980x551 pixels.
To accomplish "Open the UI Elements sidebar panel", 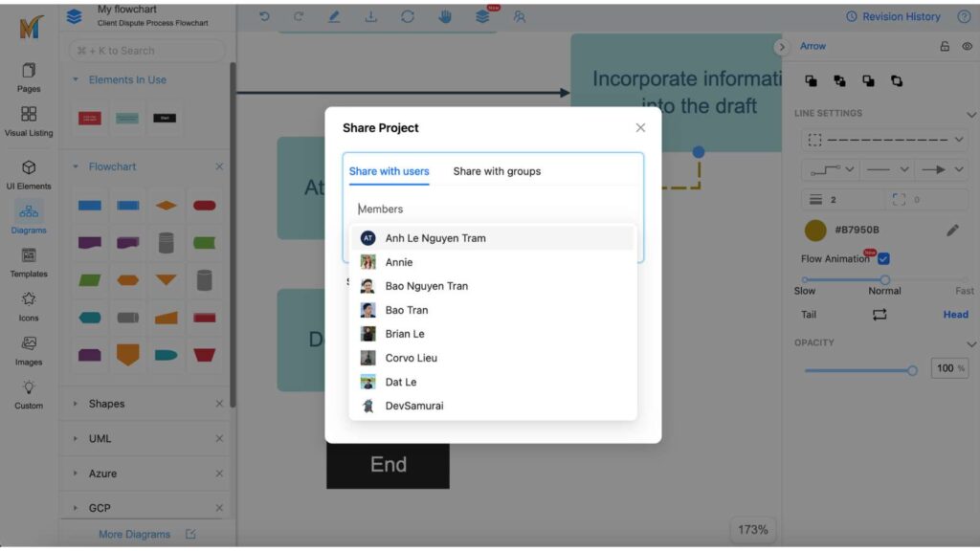I will pos(29,173).
